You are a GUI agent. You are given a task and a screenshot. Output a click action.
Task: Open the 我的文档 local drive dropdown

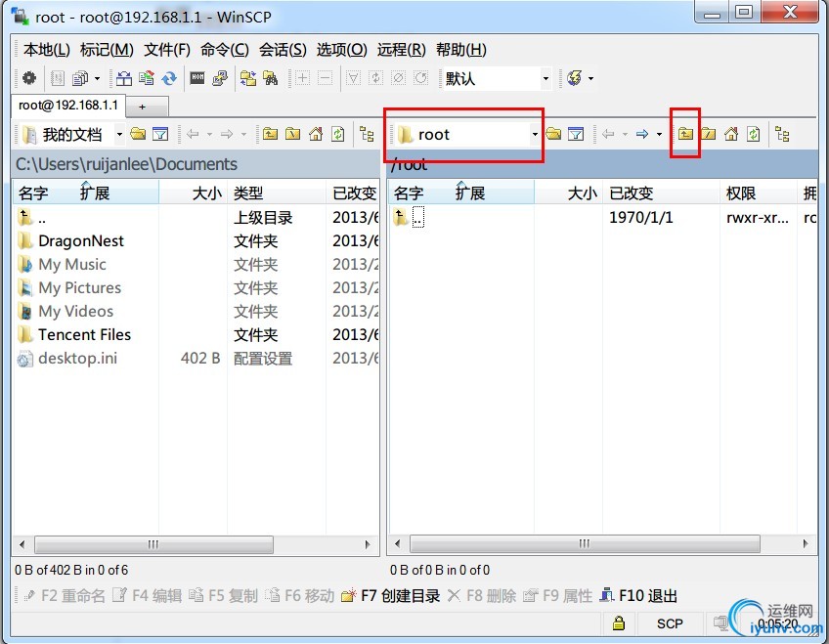coord(119,135)
